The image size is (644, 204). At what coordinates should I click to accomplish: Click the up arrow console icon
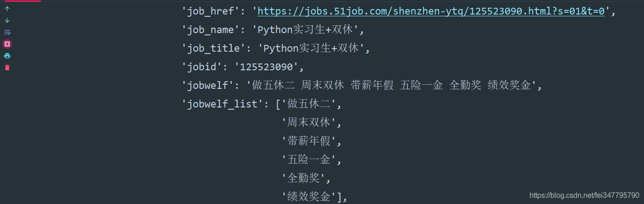pos(7,9)
